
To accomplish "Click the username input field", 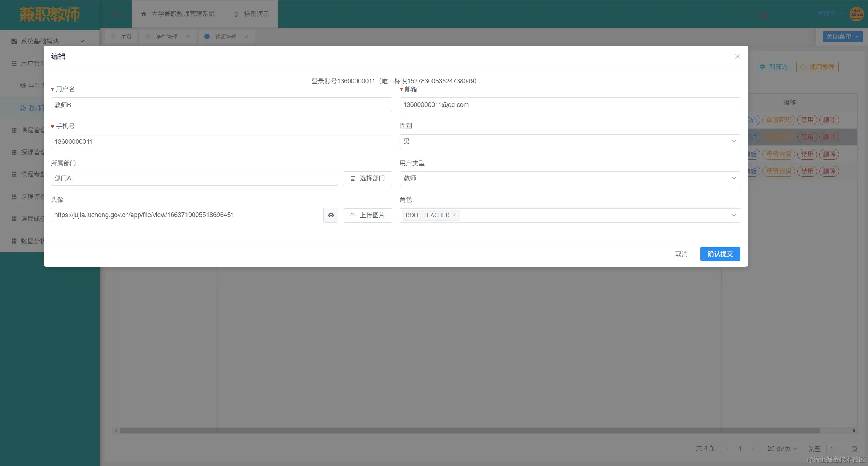I will (221, 105).
